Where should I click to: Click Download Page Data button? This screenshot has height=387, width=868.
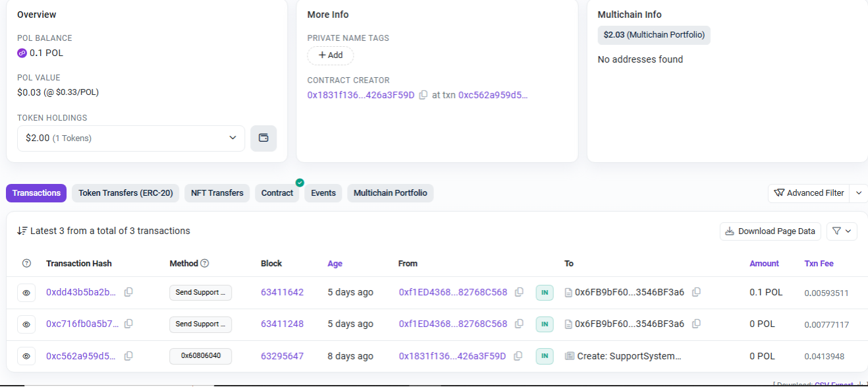coord(770,231)
